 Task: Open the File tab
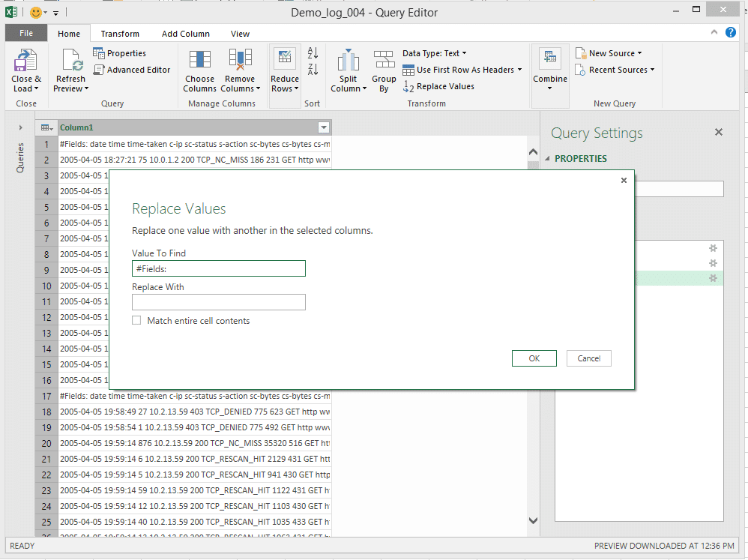point(26,33)
